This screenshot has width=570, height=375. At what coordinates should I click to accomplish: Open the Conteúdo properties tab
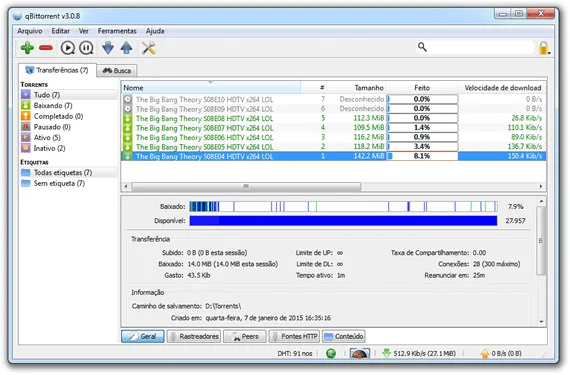click(344, 336)
